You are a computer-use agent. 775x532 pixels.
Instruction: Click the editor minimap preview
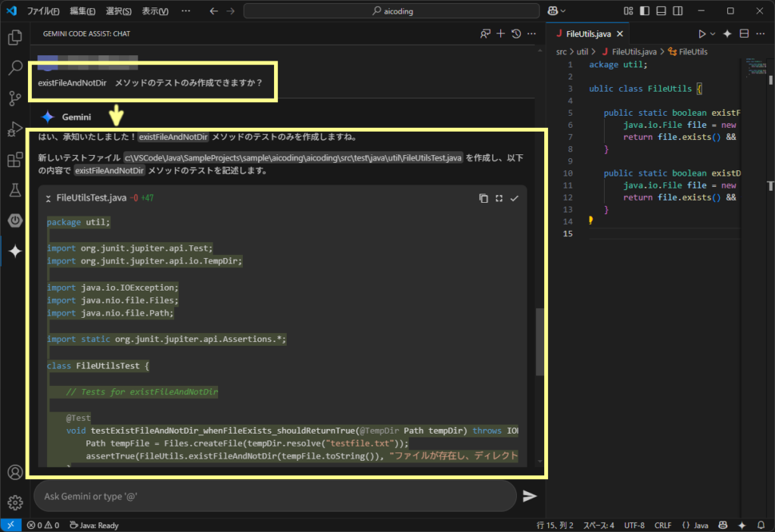click(757, 68)
